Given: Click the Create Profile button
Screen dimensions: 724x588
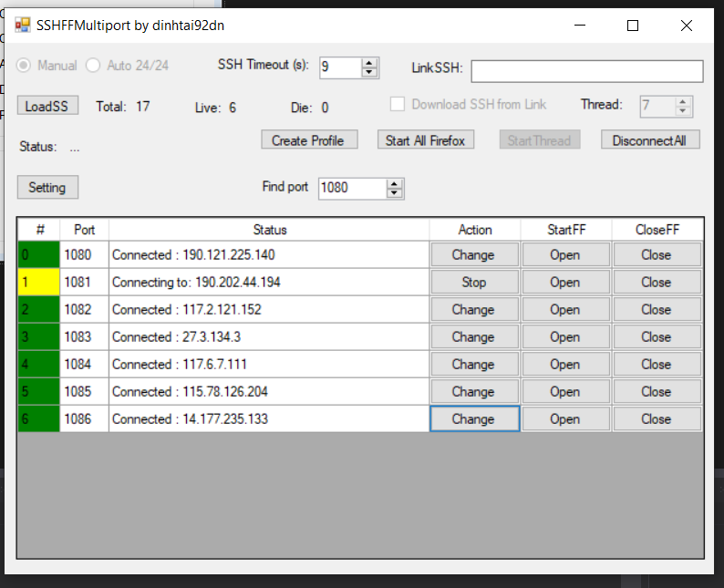Looking at the screenshot, I should tap(307, 140).
